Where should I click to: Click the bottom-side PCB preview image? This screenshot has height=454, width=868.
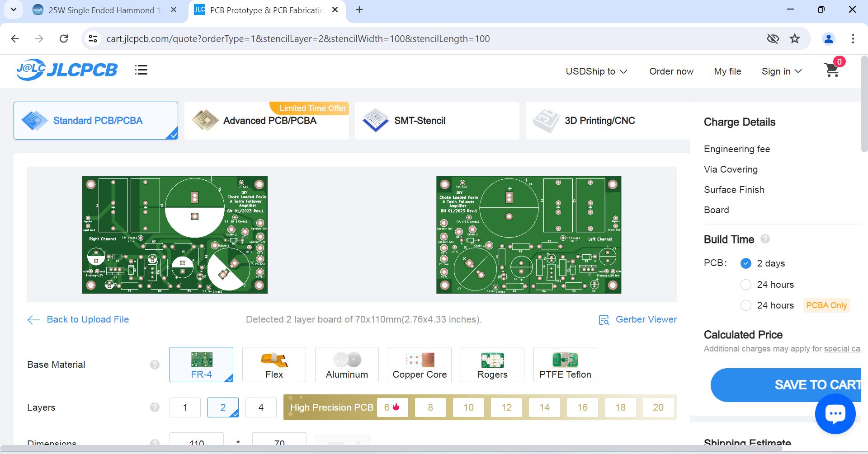pyautogui.click(x=528, y=235)
